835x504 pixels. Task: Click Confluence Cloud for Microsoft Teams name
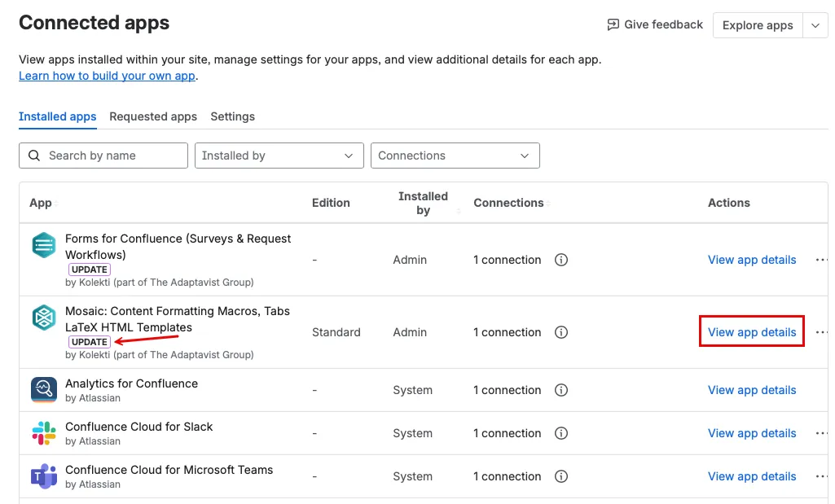[x=169, y=470]
